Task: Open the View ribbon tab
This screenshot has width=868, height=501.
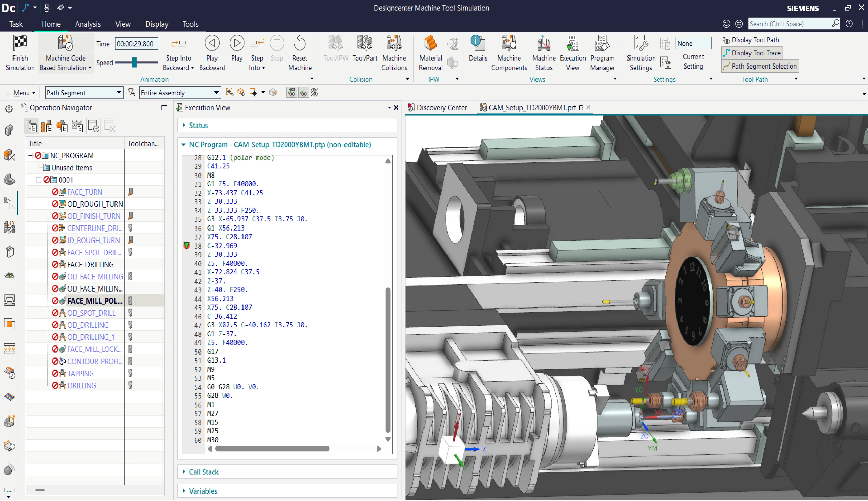Action: (x=123, y=24)
